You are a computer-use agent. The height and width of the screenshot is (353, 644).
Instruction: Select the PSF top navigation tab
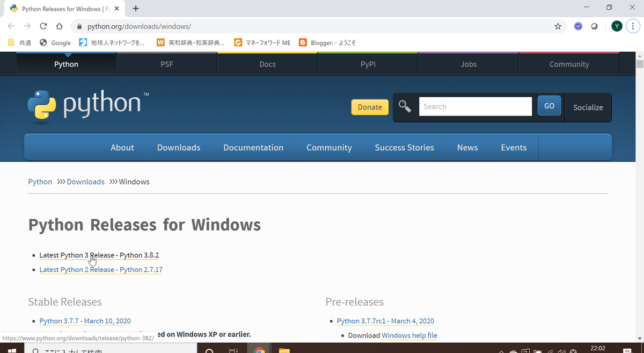(x=167, y=64)
